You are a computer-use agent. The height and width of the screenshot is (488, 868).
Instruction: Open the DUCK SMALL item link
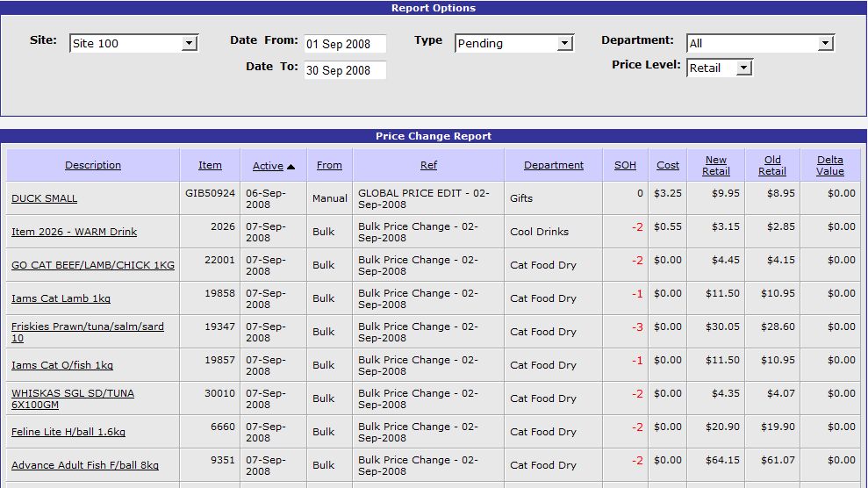(44, 198)
